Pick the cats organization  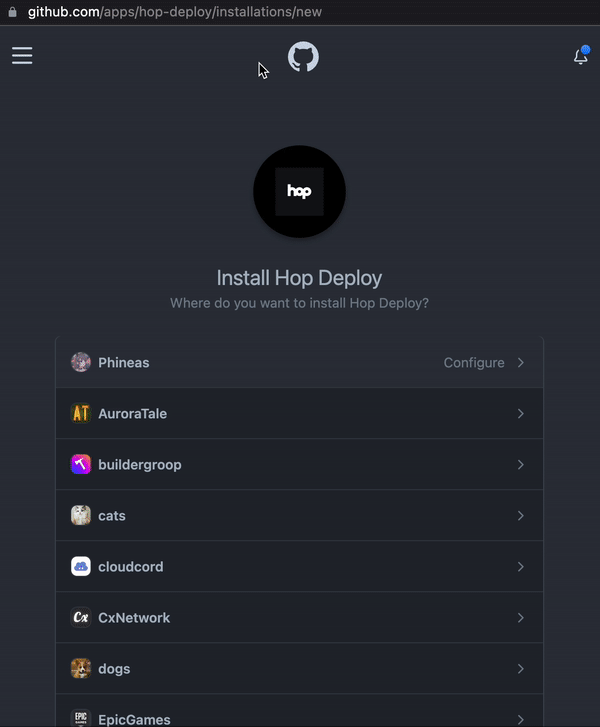(112, 516)
